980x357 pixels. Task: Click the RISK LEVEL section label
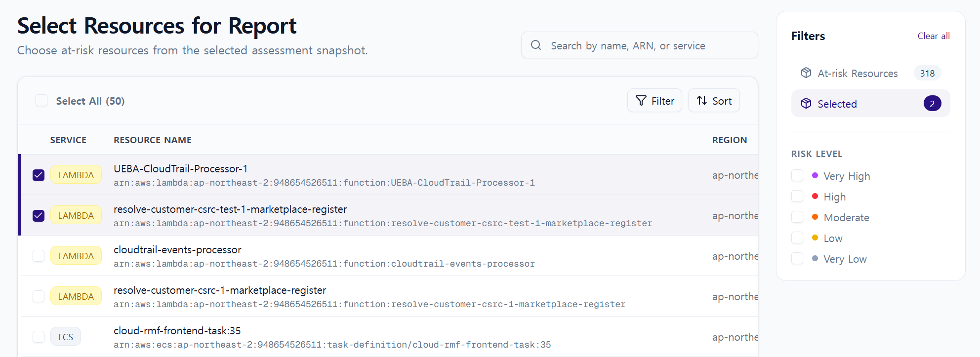click(817, 154)
